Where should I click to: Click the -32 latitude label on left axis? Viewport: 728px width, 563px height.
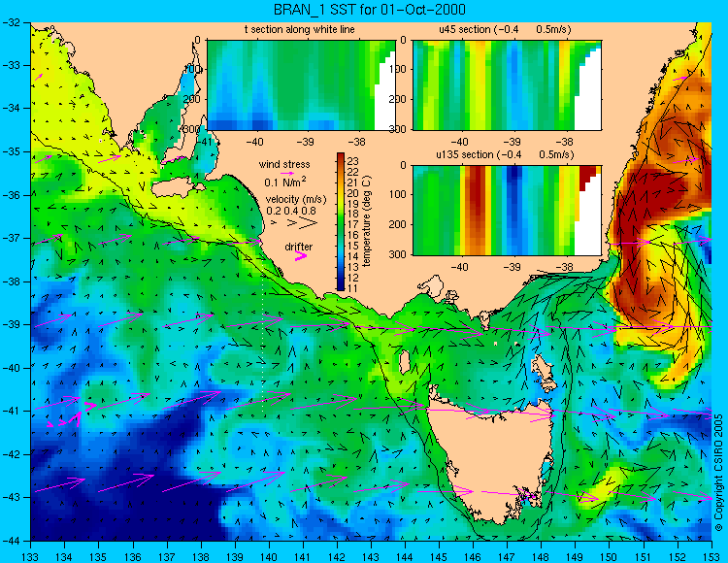(11, 21)
